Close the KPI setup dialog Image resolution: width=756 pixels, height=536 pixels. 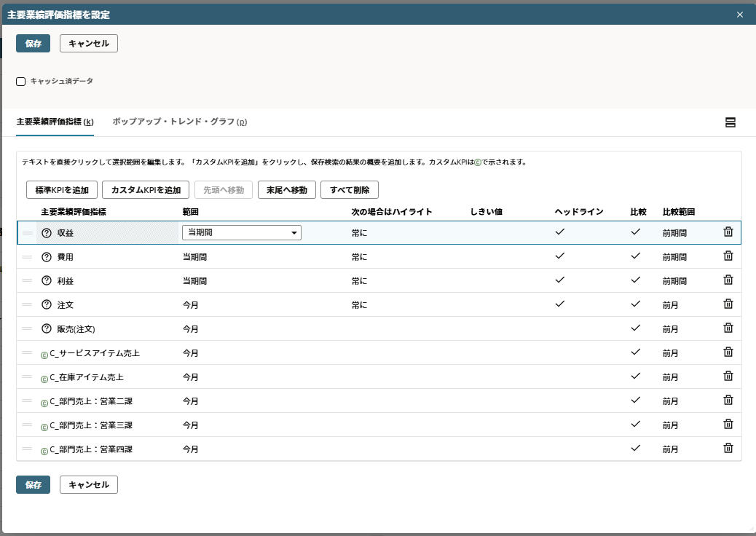740,15
